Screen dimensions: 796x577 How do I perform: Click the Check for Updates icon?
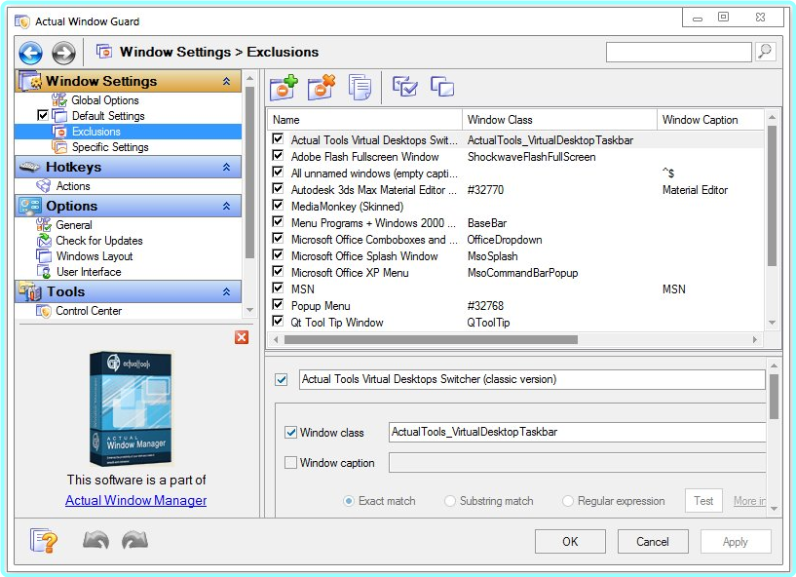(x=44, y=241)
